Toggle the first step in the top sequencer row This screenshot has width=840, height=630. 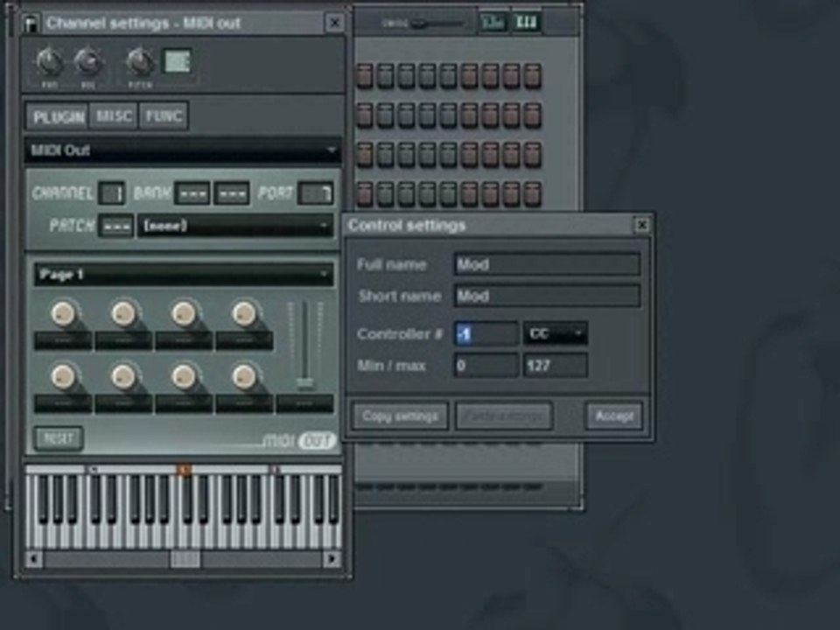[364, 76]
